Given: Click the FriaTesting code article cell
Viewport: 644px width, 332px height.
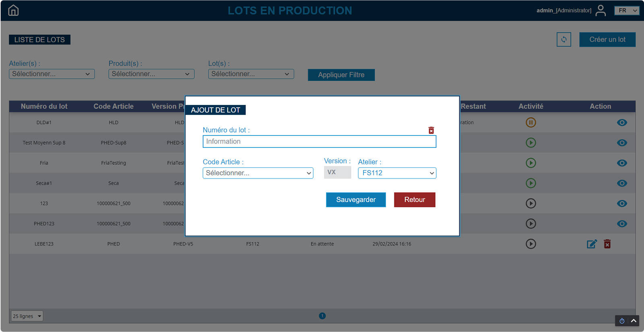Looking at the screenshot, I should click(114, 163).
